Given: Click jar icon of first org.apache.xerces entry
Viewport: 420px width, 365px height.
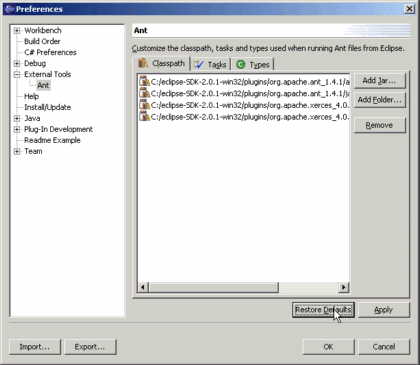Looking at the screenshot, I should 145,105.
